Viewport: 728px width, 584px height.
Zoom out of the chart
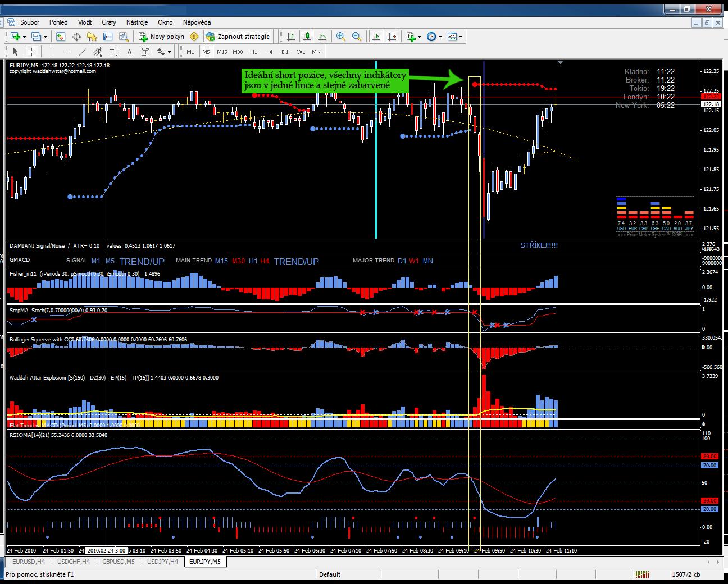pos(357,36)
